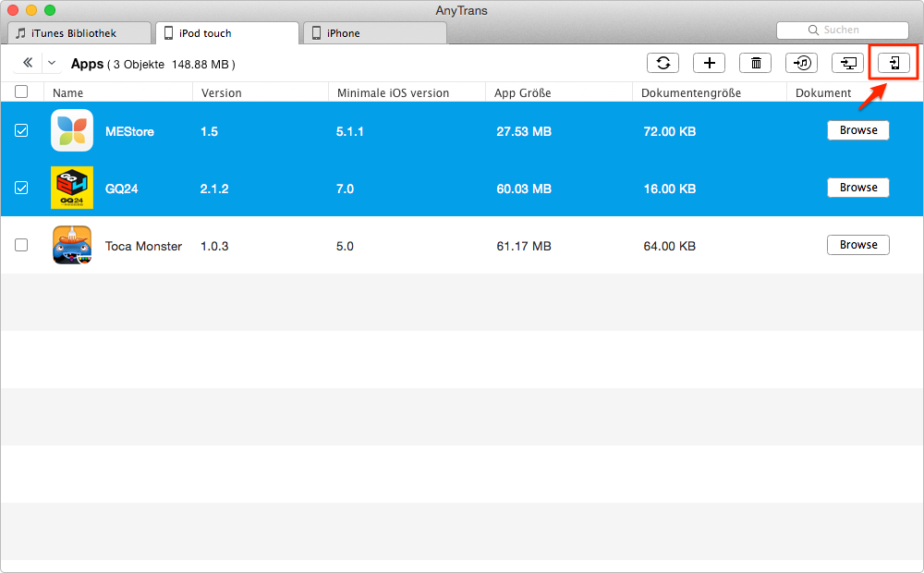Screen dimensions: 924x573
Task: Click the Add (plus) toolbar button
Action: pyautogui.click(x=709, y=63)
